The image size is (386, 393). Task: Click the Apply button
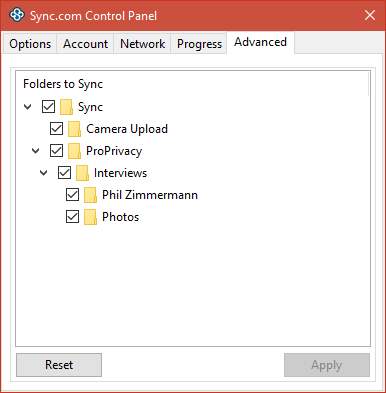pyautogui.click(x=327, y=365)
